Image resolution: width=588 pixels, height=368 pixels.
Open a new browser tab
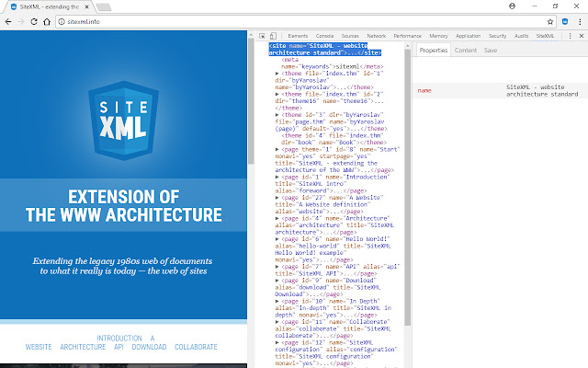coord(104,6)
